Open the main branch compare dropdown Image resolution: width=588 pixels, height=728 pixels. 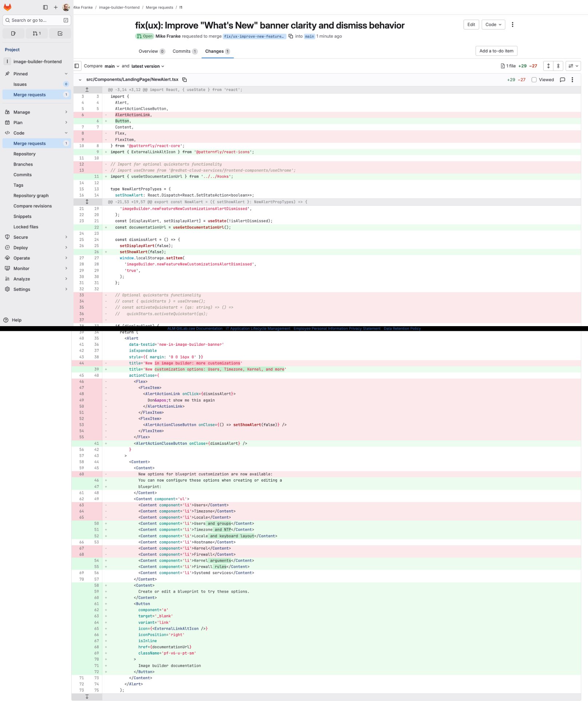pos(110,66)
